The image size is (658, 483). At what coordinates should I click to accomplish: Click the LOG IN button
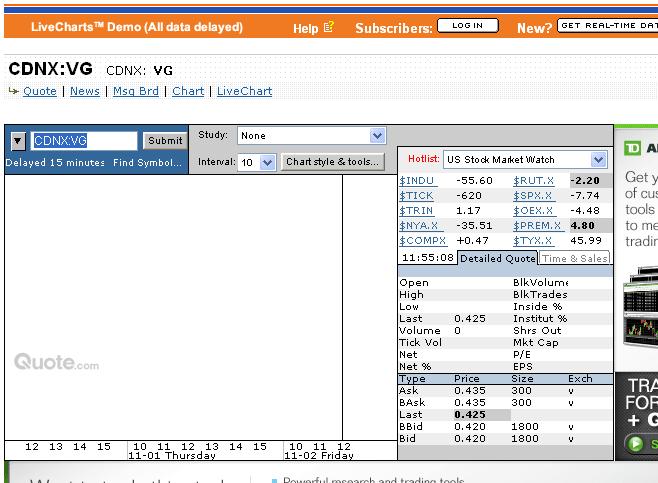pos(467,26)
